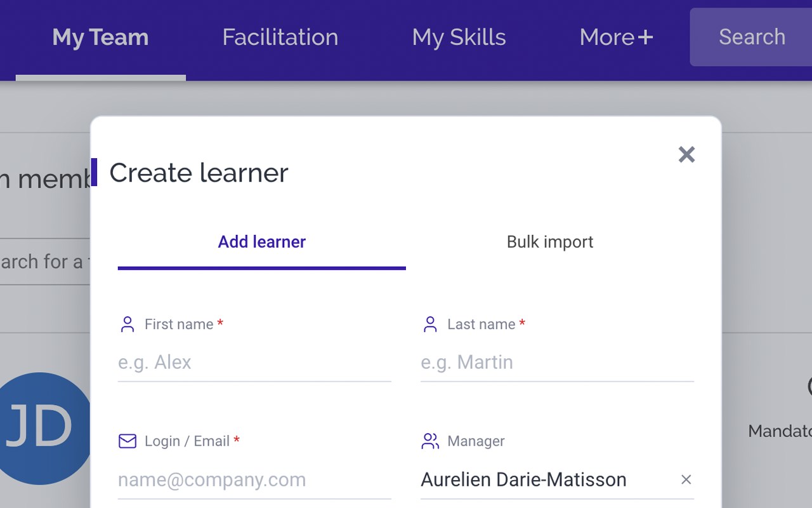
Task: Go to the Facilitation section
Action: pyautogui.click(x=280, y=37)
